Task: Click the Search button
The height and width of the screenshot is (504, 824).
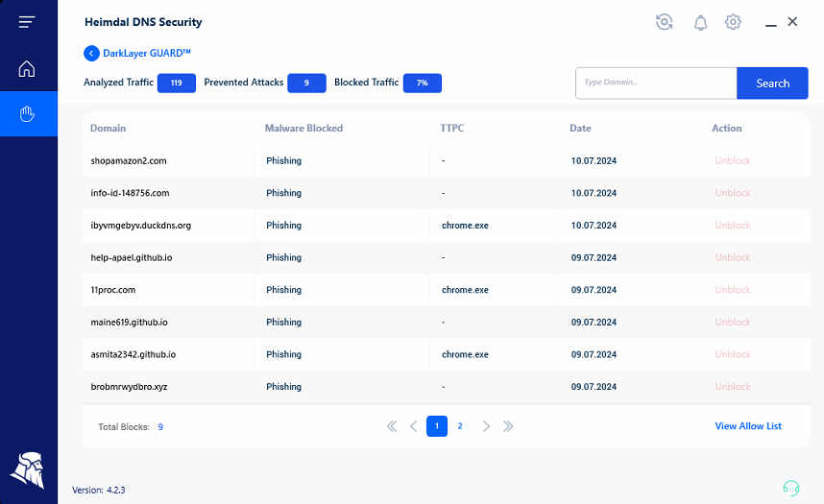Action: coord(772,83)
